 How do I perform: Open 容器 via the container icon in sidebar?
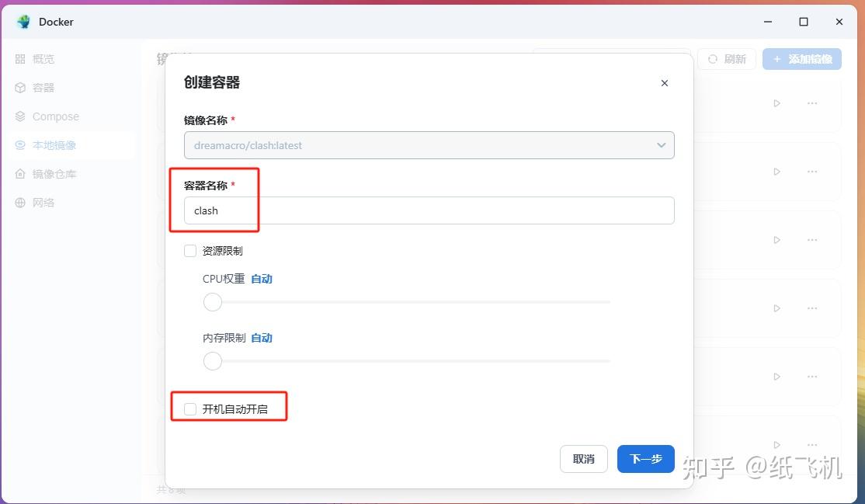click(x=21, y=87)
